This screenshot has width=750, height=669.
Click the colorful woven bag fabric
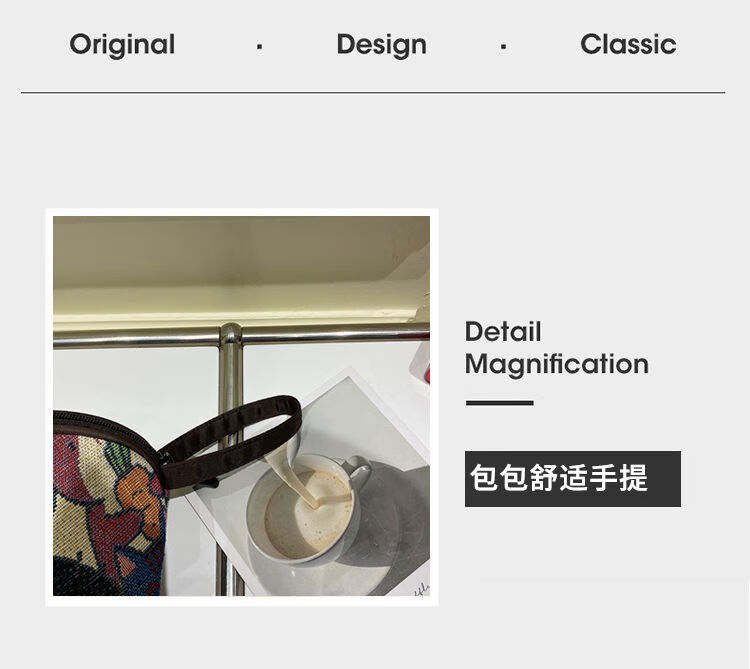click(x=108, y=514)
